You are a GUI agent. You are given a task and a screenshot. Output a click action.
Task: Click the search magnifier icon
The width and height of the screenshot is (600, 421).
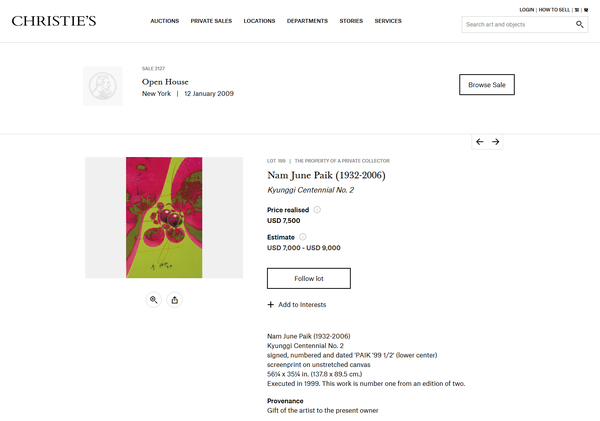click(580, 24)
